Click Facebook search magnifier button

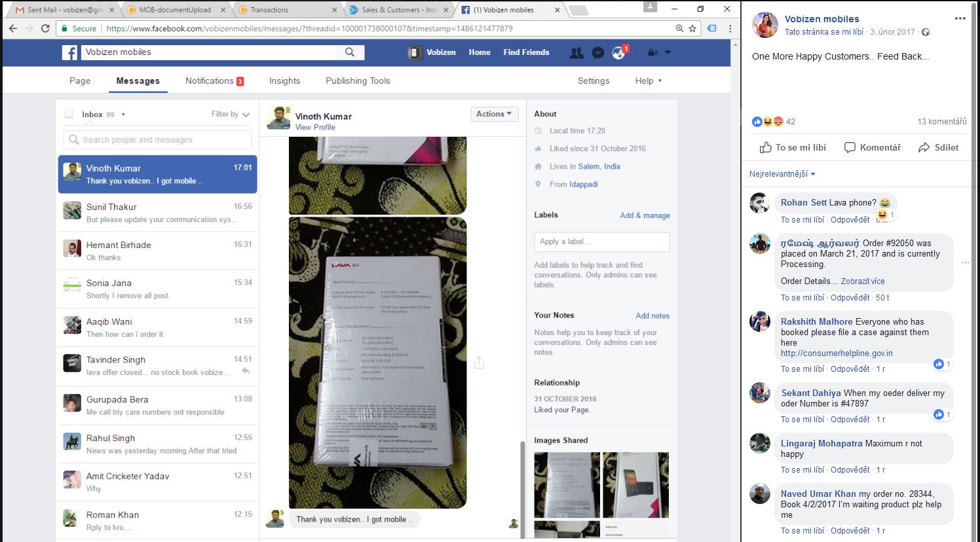coord(350,52)
